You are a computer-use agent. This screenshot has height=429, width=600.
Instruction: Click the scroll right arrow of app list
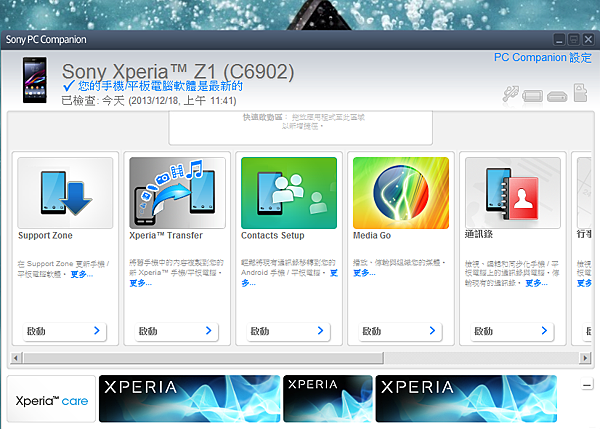585,358
